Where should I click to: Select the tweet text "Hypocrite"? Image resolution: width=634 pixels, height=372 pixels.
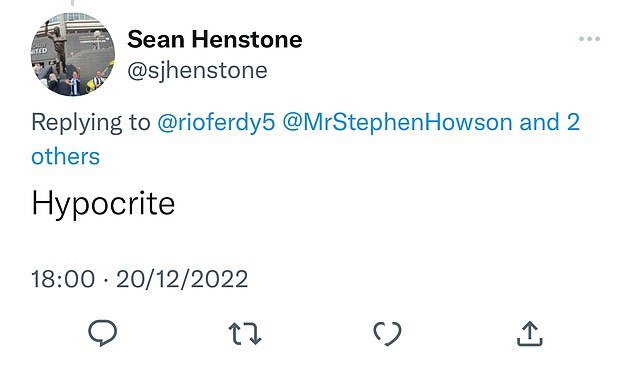coord(103,203)
